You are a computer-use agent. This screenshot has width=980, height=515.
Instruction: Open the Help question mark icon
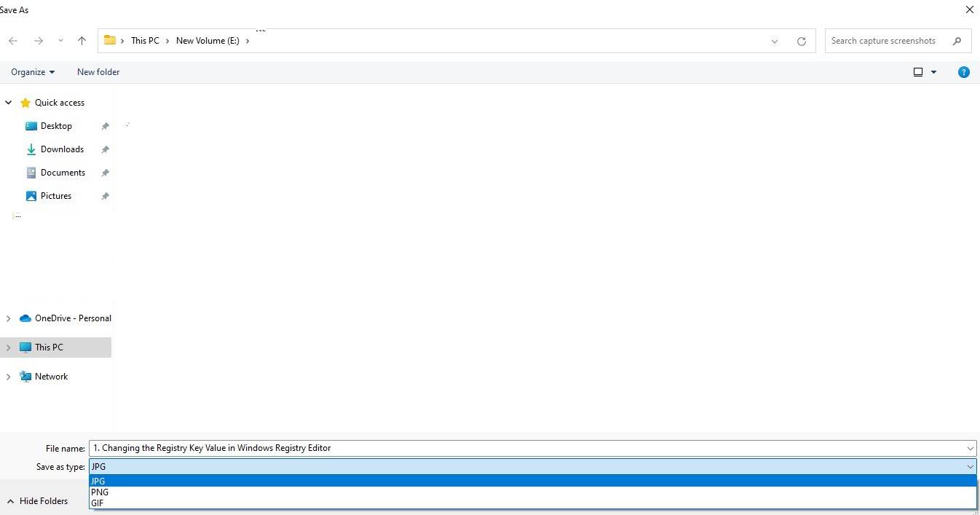(x=963, y=72)
